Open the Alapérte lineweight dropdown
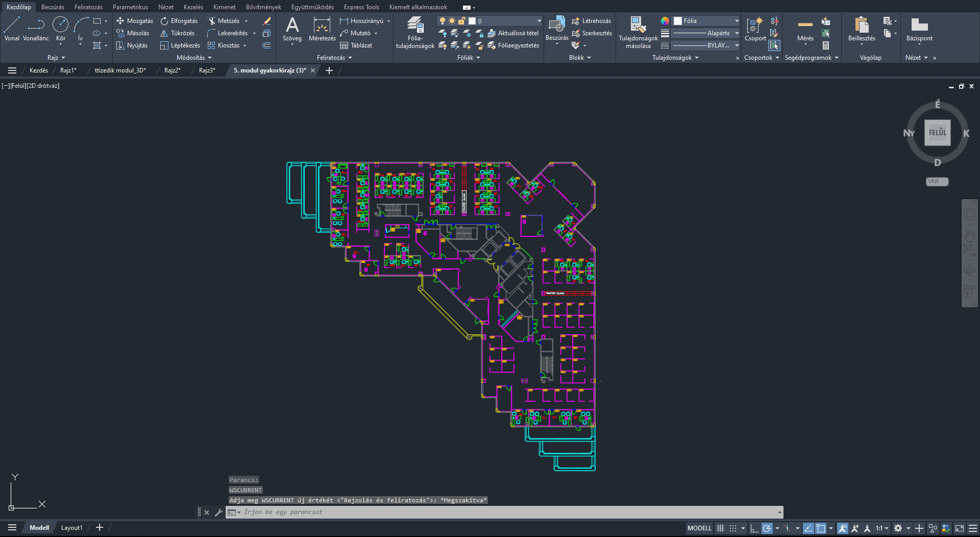The width and height of the screenshot is (980, 537). tap(737, 33)
